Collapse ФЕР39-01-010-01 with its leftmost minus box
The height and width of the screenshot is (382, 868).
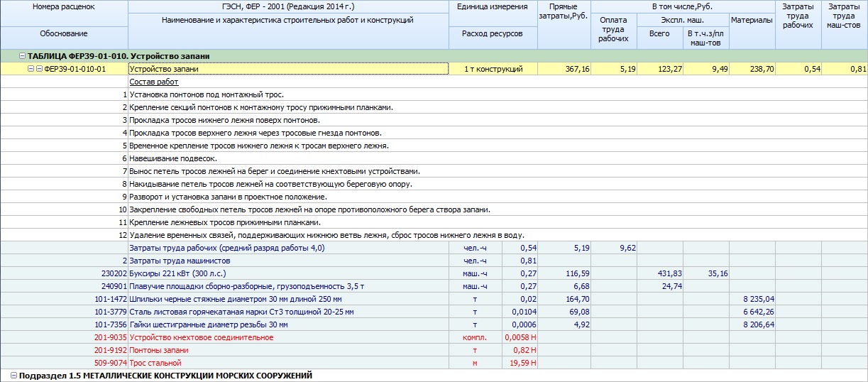(31, 69)
